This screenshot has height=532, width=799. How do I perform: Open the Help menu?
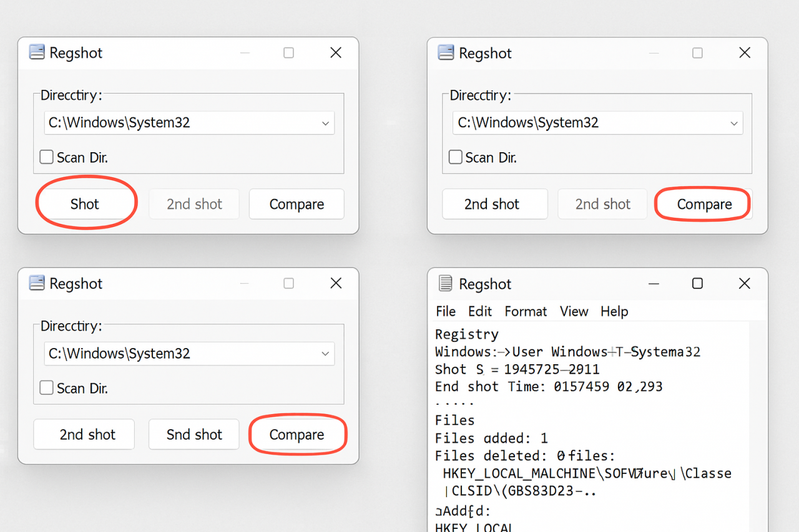[x=614, y=311]
